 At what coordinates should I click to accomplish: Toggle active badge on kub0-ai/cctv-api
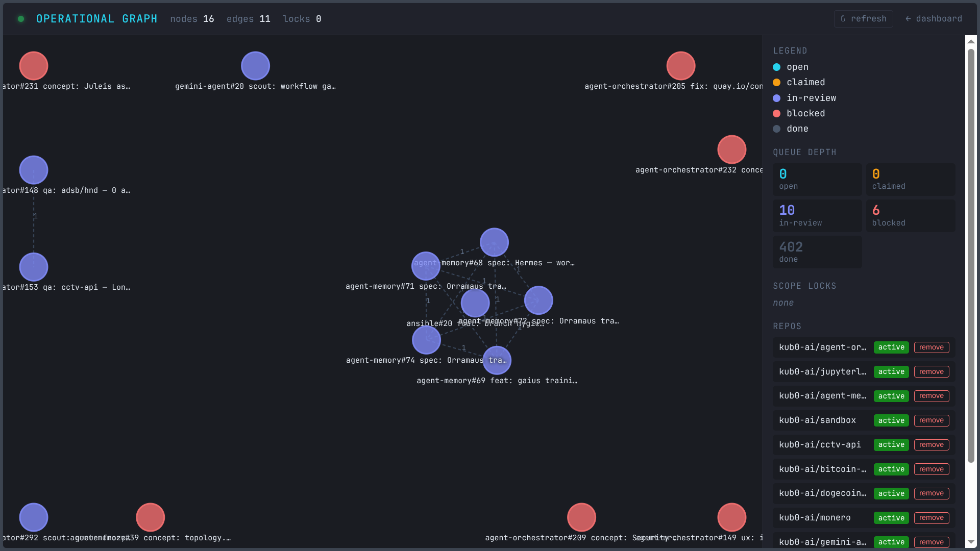click(891, 445)
